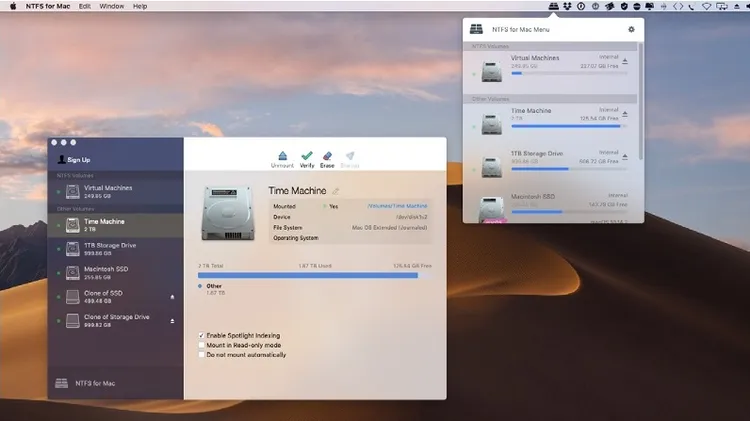Click the Erase toolbar icon

(327, 156)
